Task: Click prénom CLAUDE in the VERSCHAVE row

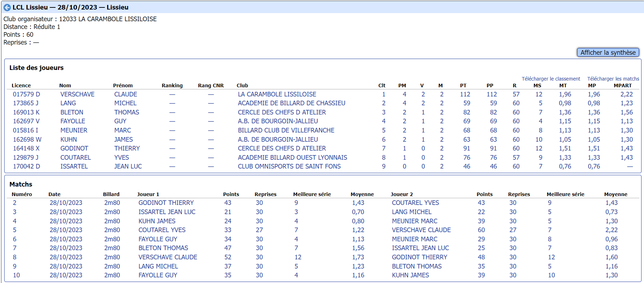Action: point(126,94)
